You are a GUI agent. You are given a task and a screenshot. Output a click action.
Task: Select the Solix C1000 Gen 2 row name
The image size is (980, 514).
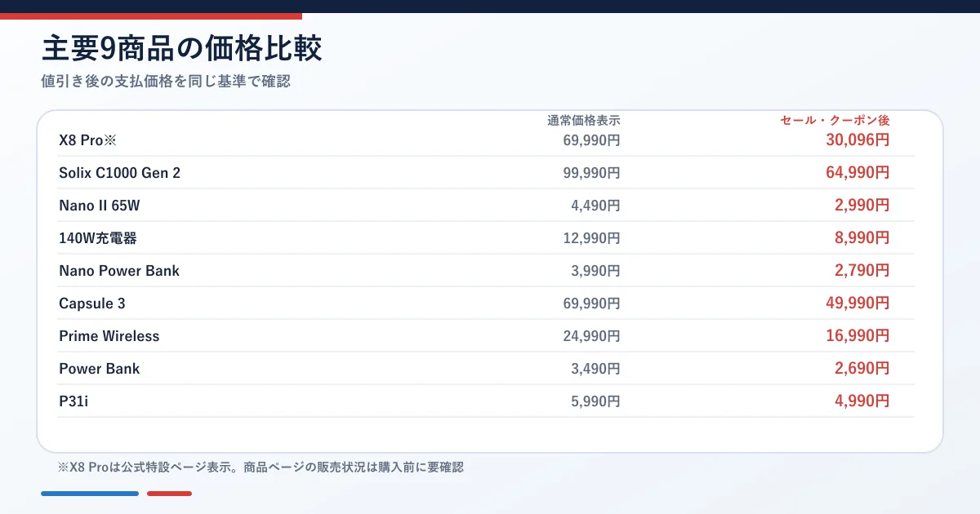click(119, 173)
